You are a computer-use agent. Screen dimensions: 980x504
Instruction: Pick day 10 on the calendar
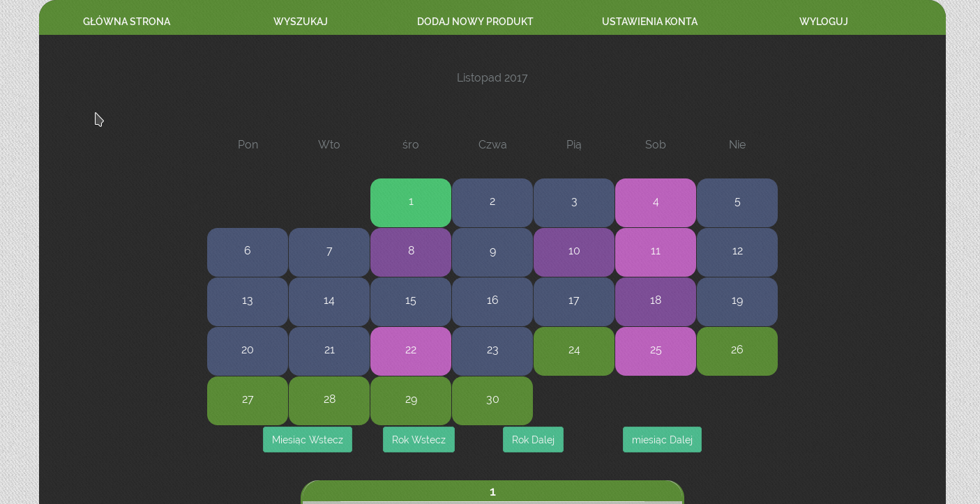[x=574, y=252]
